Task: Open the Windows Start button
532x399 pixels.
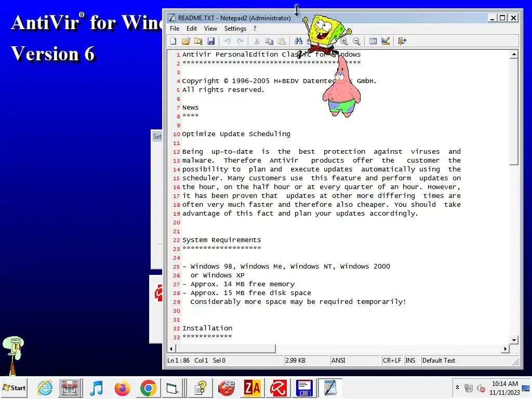Action: tap(14, 388)
